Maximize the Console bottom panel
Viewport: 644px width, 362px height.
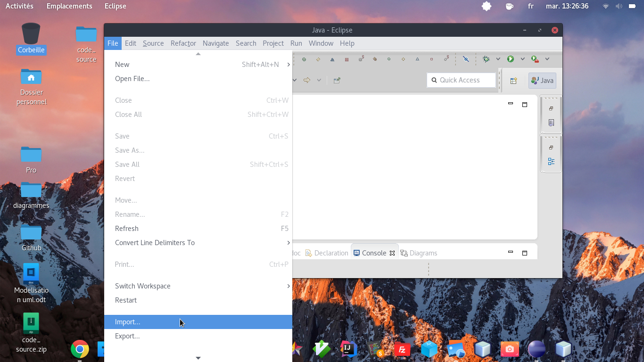point(524,253)
